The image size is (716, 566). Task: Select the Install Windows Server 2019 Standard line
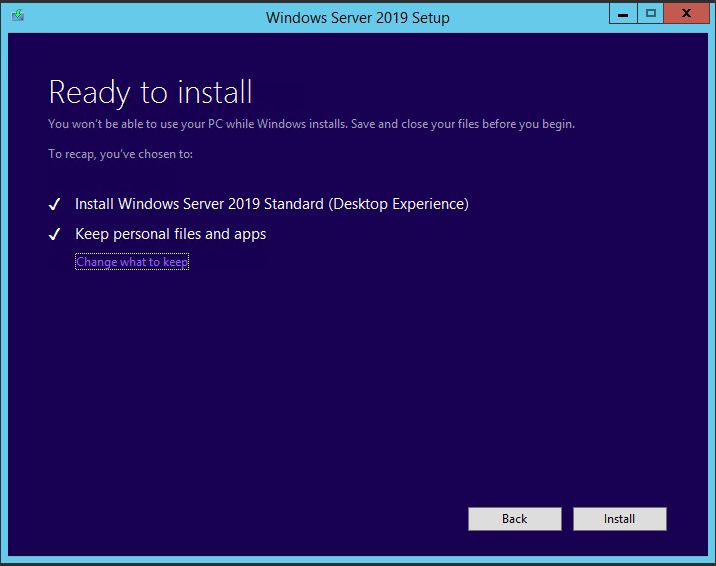click(271, 204)
